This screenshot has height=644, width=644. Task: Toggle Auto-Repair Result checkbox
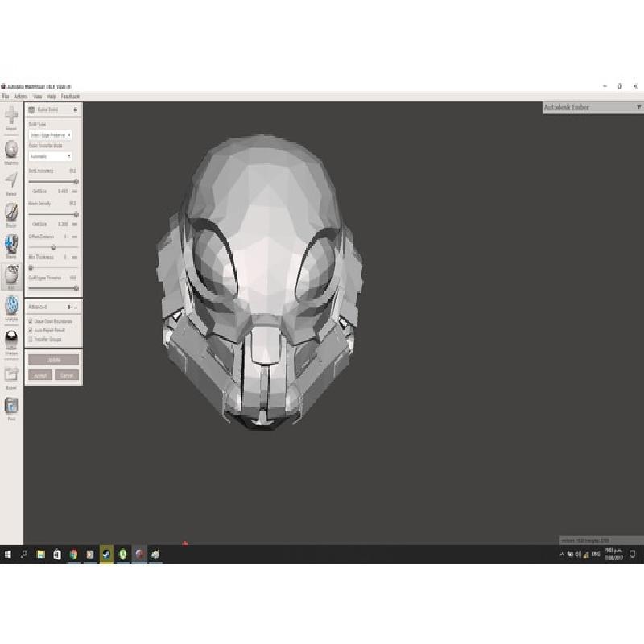coord(31,330)
